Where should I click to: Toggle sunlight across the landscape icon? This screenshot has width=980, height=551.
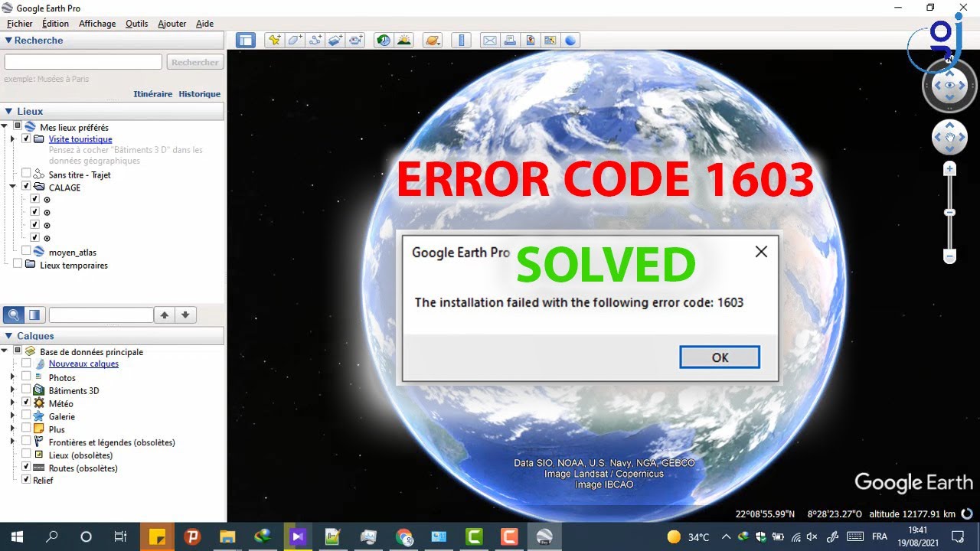point(404,41)
